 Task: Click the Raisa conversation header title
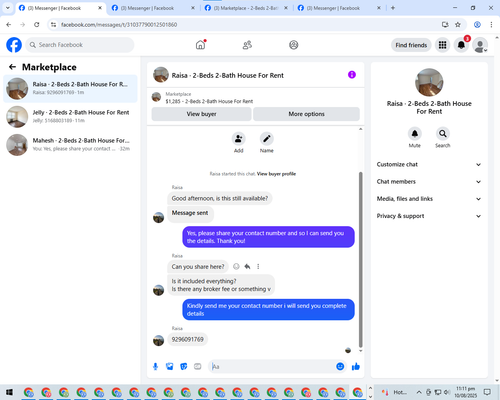[228, 75]
